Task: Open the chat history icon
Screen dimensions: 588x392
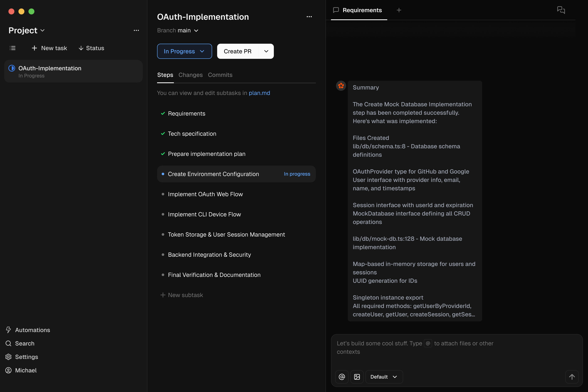Action: point(561,10)
